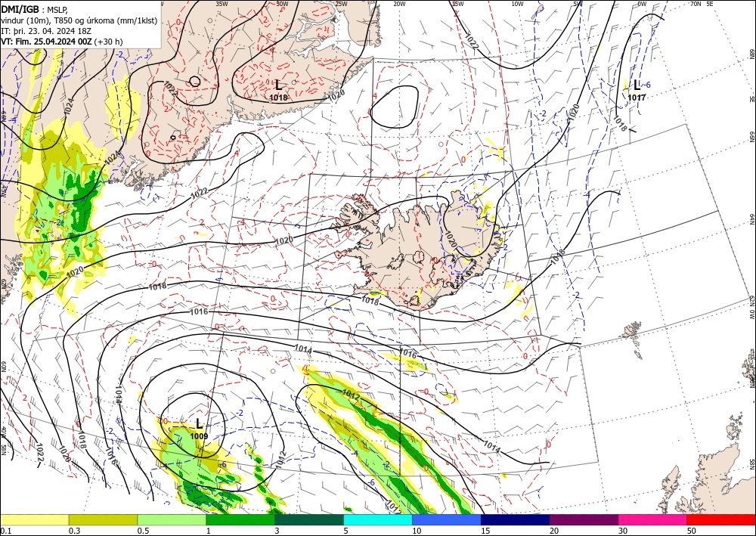The width and height of the screenshot is (756, 536).
Task: Click the legend value '50'
Action: (692, 531)
